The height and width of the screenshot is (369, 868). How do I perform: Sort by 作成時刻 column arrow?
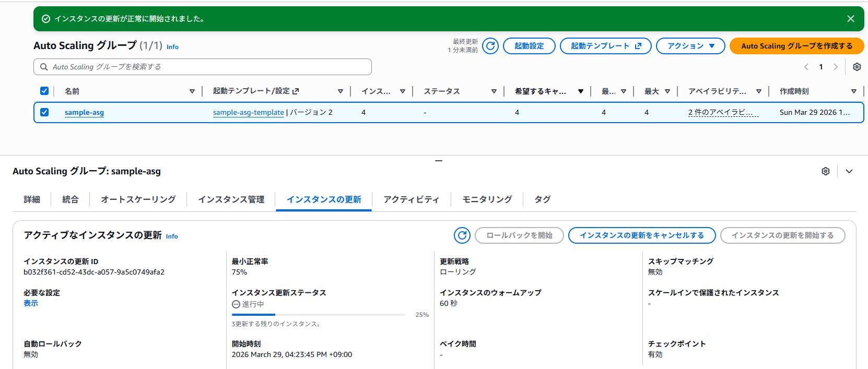click(853, 91)
